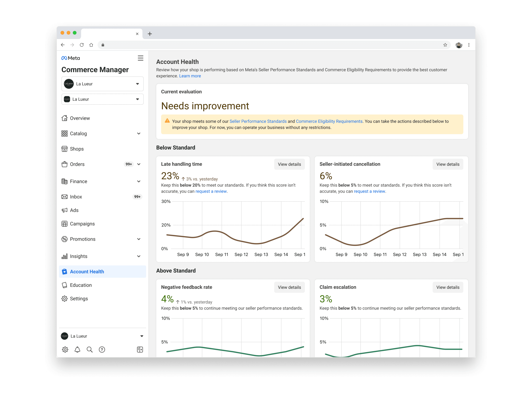532x399 pixels.
Task: Open the second La Lueur shop dropdown
Action: [x=102, y=99]
